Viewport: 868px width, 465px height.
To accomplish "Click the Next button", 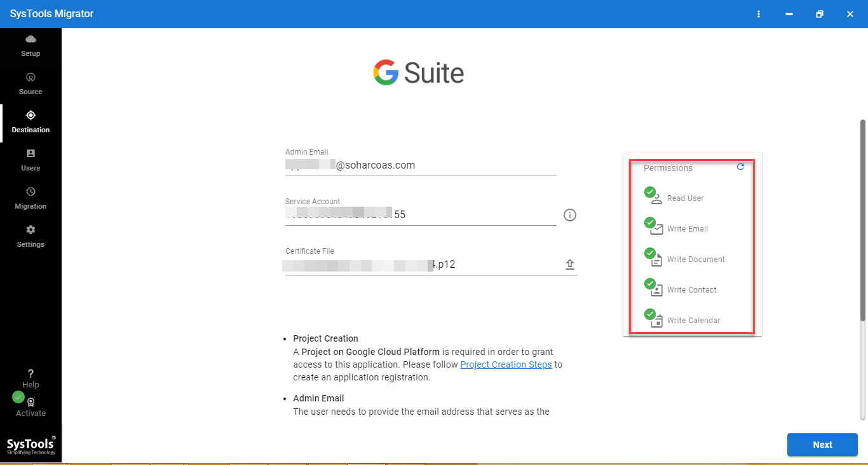I will (x=822, y=445).
